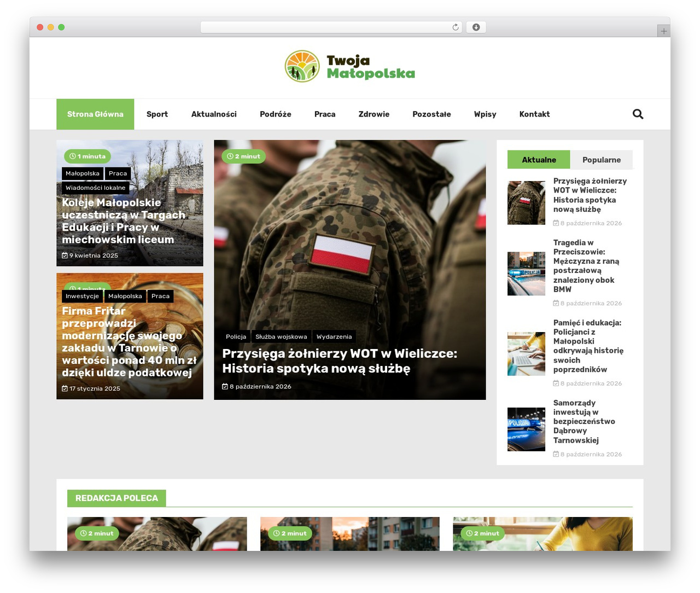Open the Podróże menu item
Image resolution: width=700 pixels, height=593 pixels.
pos(275,114)
